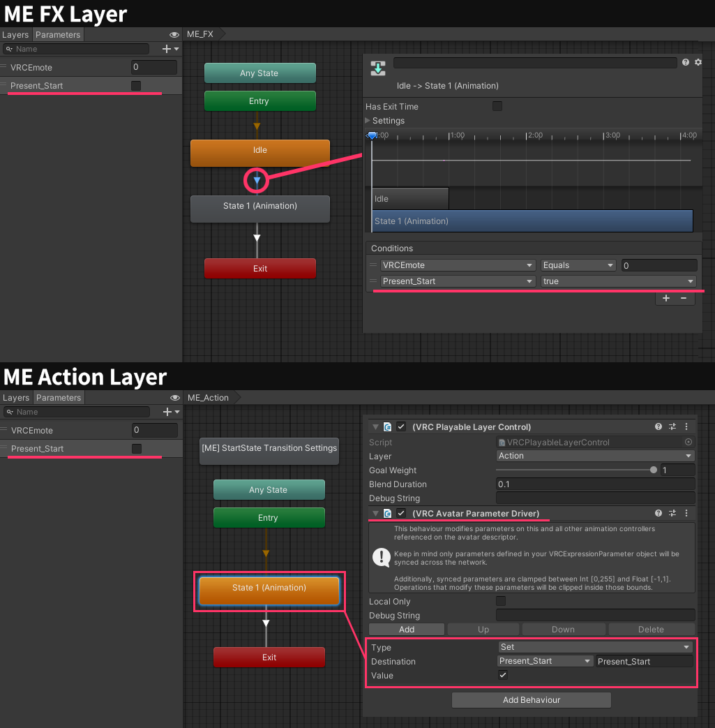Open the Layer dropdown set to Action

click(x=595, y=455)
